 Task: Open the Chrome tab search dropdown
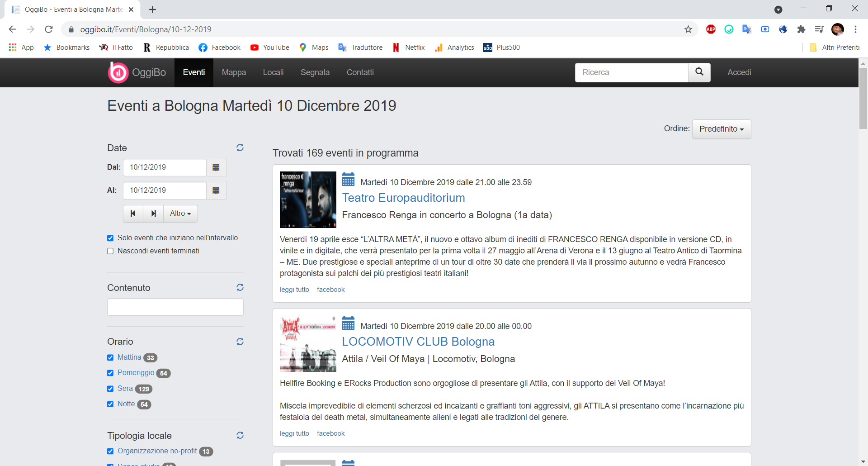coord(778,10)
